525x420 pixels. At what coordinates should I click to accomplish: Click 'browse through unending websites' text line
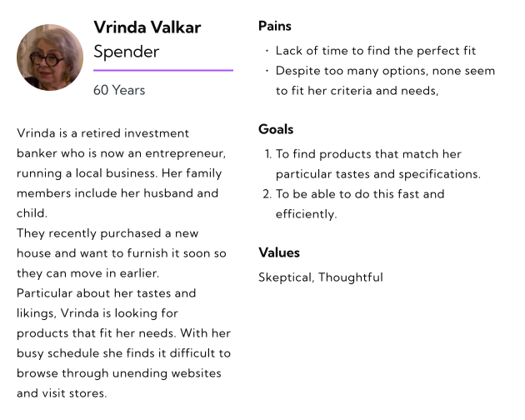tap(119, 373)
